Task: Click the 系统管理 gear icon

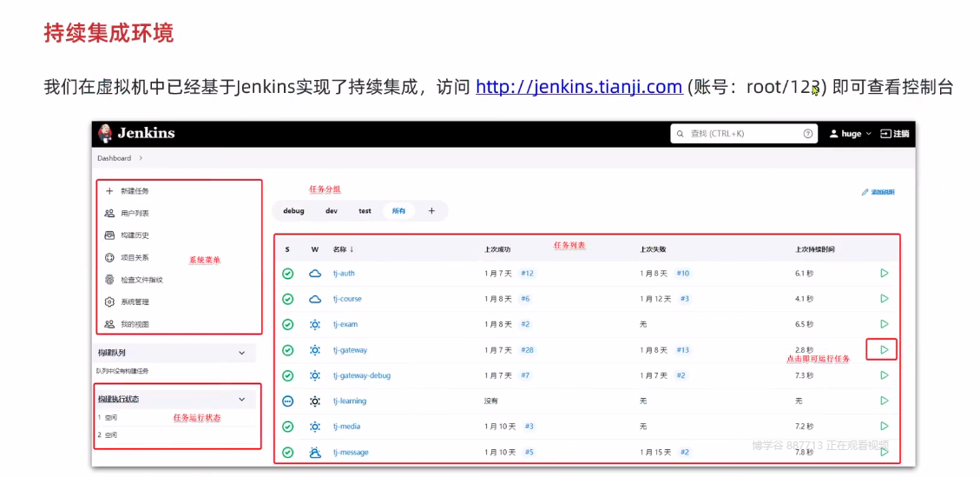Action: pos(109,301)
